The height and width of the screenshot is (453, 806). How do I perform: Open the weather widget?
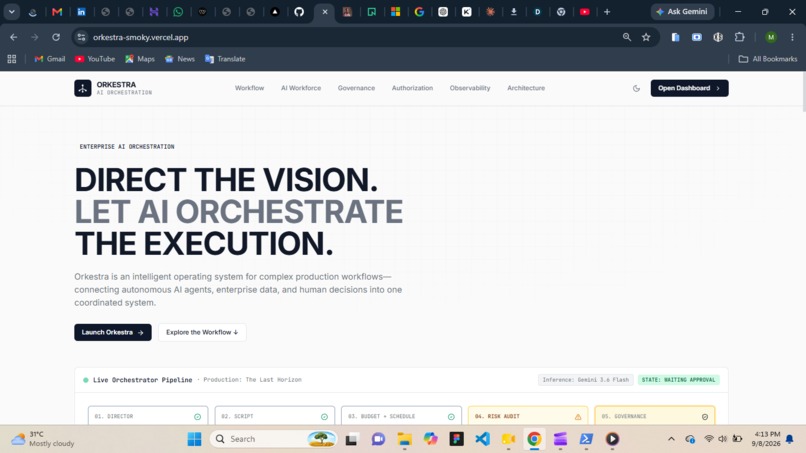[x=43, y=439]
